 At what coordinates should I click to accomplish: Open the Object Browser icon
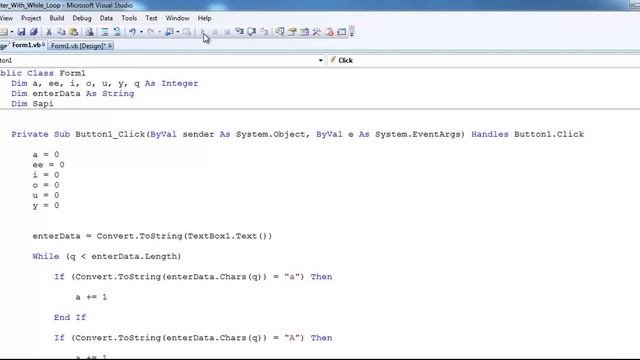[304, 32]
